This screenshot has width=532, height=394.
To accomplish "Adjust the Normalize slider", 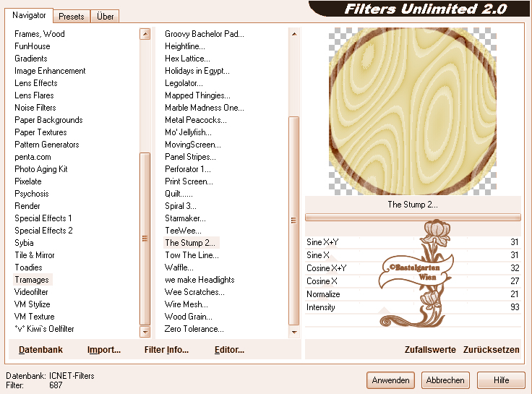I will 413,294.
